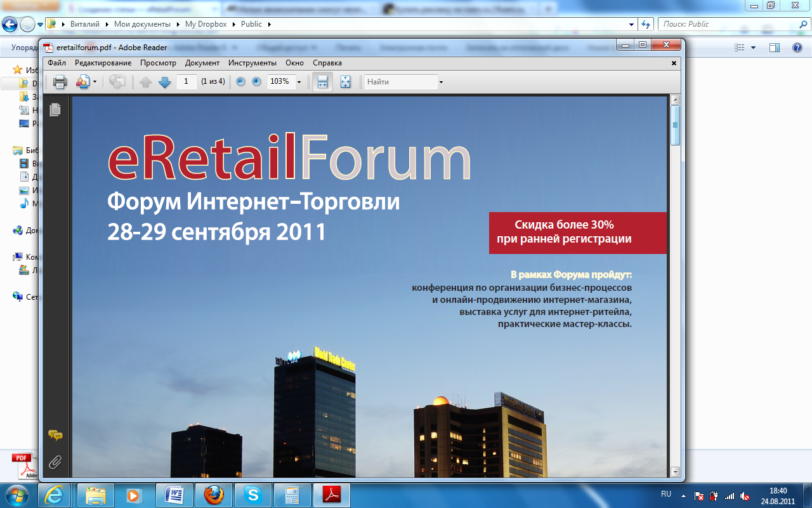Print the PDF using the printer icon
812x508 pixels.
[x=60, y=82]
